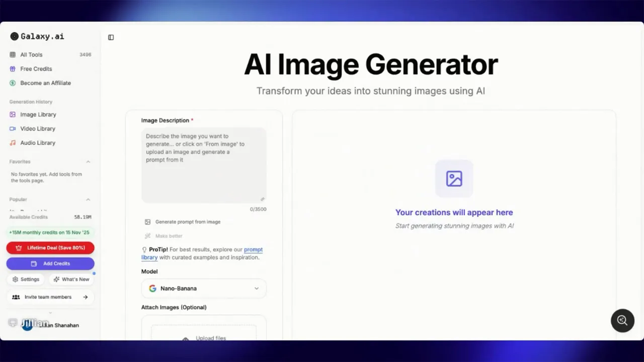Collapse the Favorites section
This screenshot has height=362, width=644.
88,161
